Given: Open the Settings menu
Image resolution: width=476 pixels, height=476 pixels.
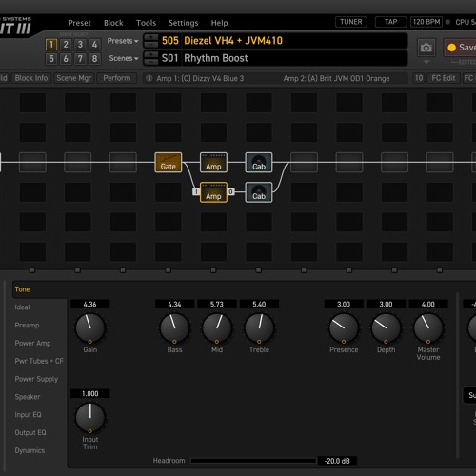Looking at the screenshot, I should (184, 23).
